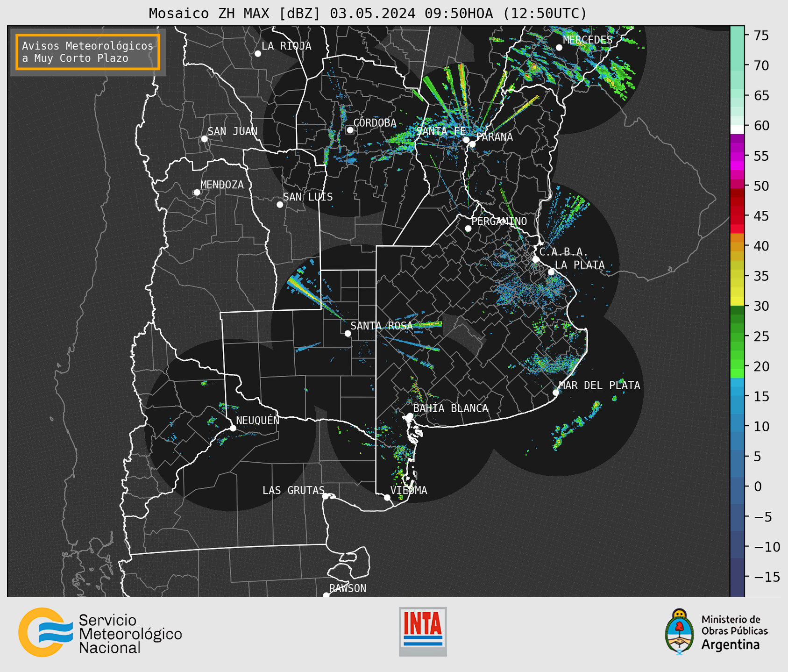Click the CÓRDOBA city marker dot
Viewport: 788px width, 672px height.
pos(350,130)
